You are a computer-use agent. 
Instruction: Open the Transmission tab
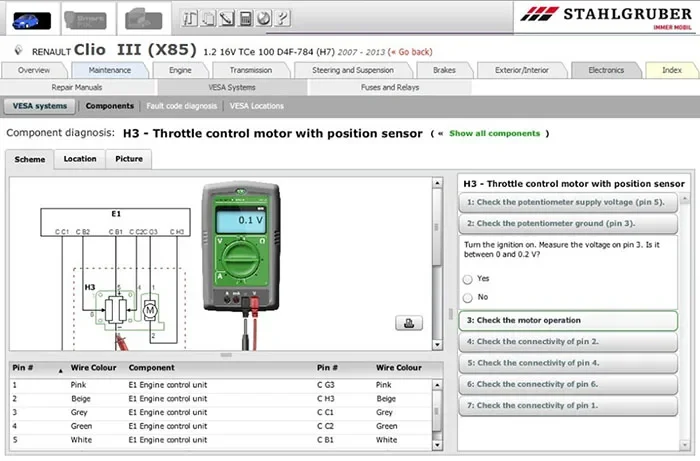click(x=250, y=70)
